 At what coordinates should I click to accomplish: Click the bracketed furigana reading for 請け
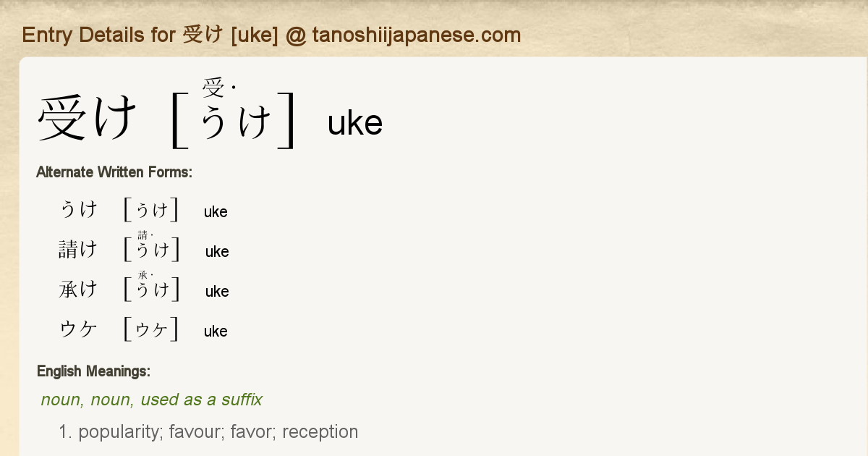[x=151, y=248]
